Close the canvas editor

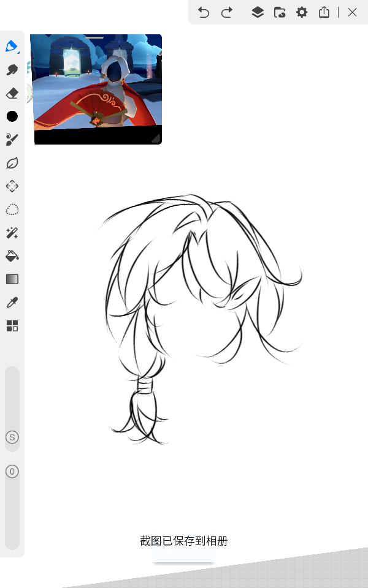(x=352, y=12)
